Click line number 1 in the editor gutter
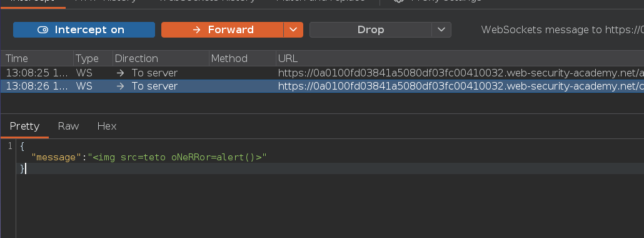Viewport: 644px width, 238px height. [10, 146]
